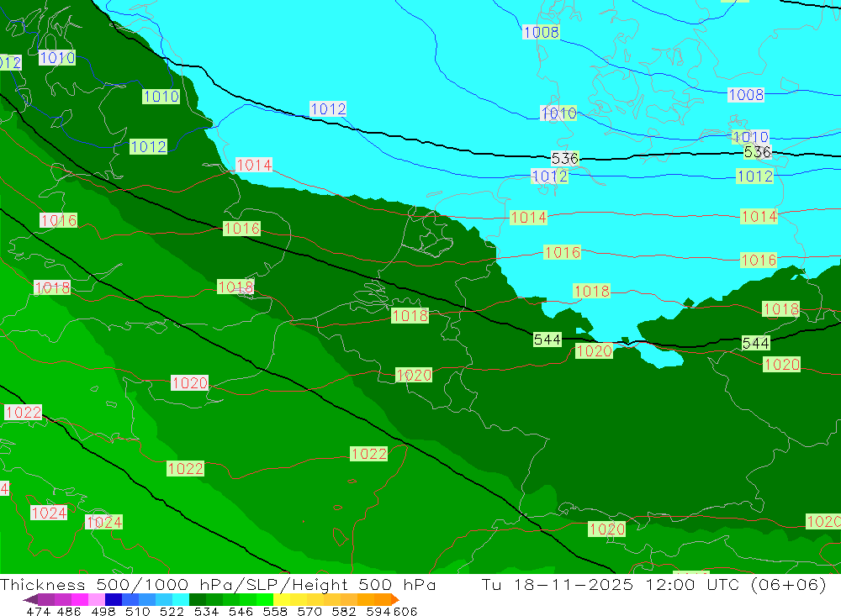Click the dark blue swatch in the legend
Screen dimensions: 841x616
(x=114, y=599)
